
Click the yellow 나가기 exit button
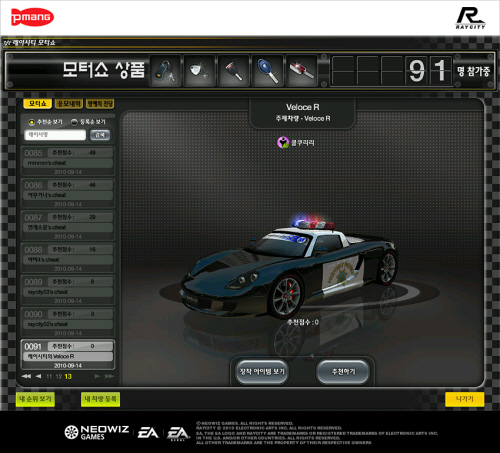tap(465, 399)
